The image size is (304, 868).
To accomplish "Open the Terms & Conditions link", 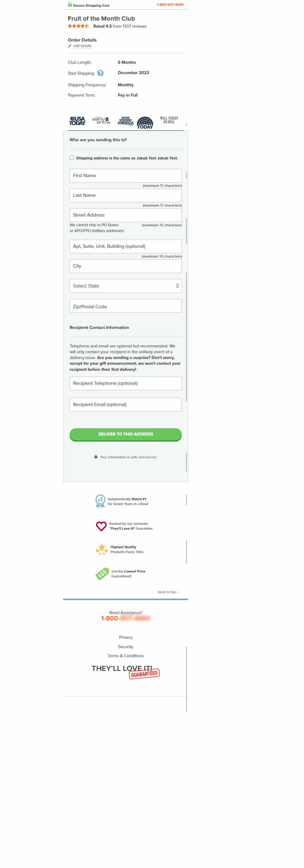I will (126, 656).
